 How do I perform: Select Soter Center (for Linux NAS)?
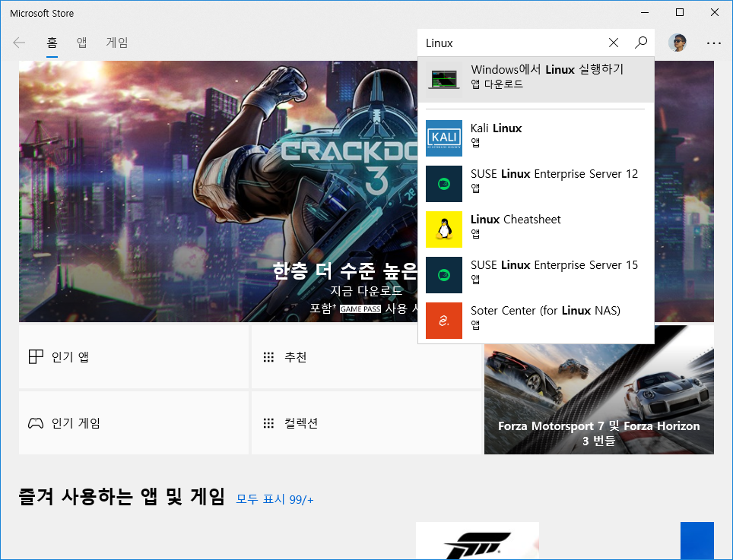tap(536, 321)
